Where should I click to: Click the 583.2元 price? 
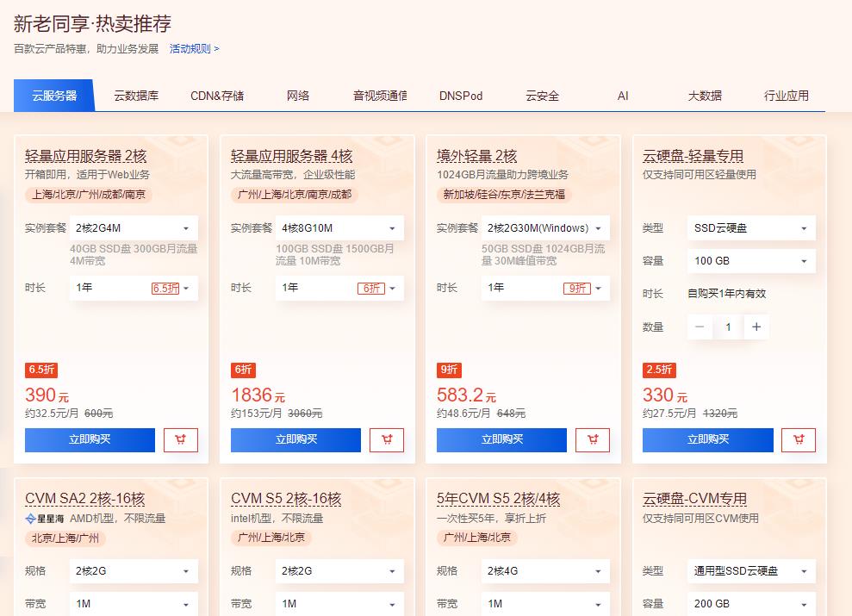466,395
